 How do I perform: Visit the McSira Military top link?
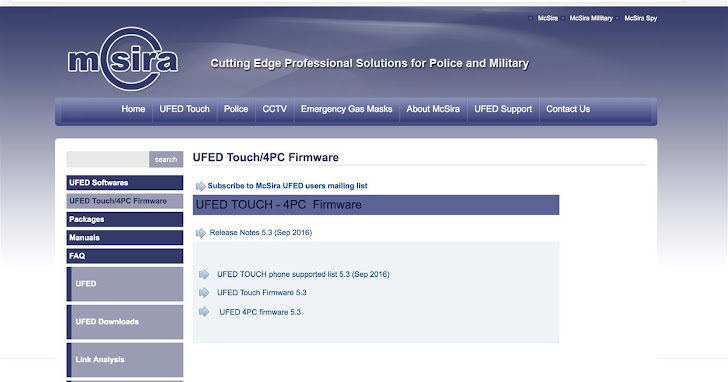tap(591, 18)
